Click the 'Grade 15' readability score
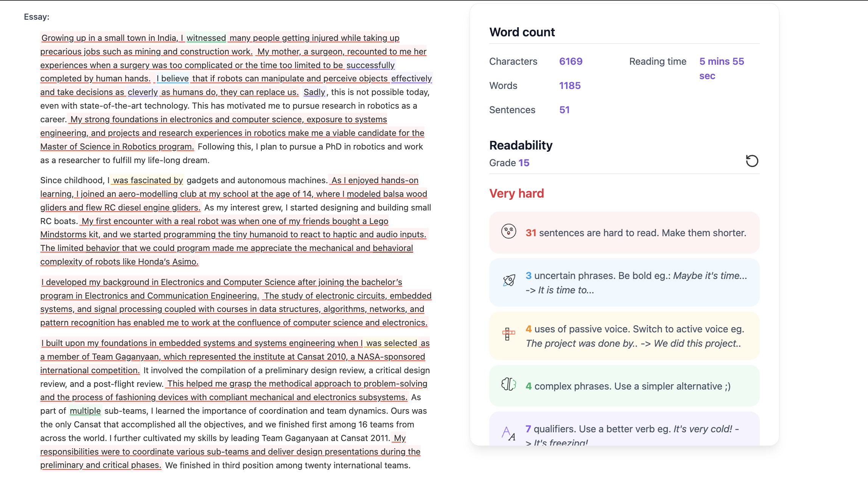868x480 pixels. 509,163
